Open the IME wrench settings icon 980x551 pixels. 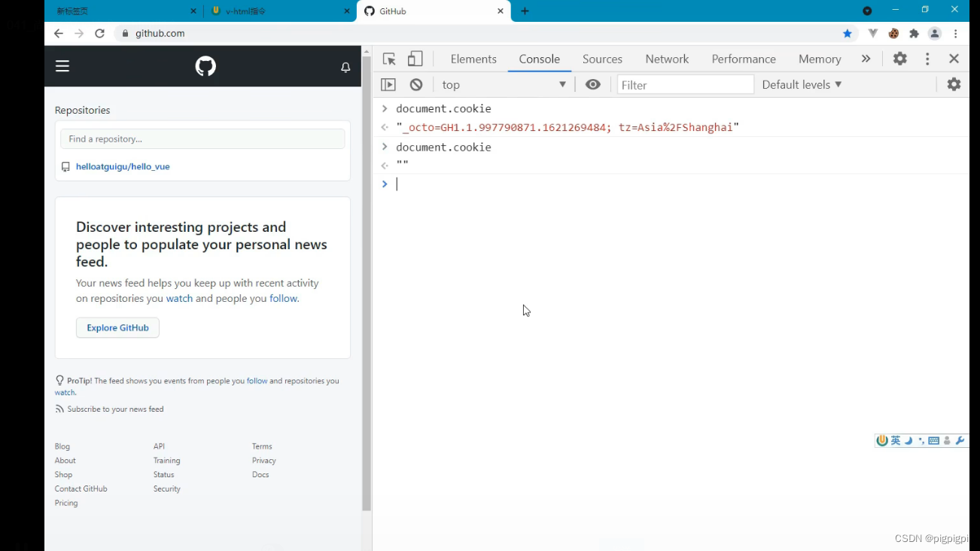[960, 441]
